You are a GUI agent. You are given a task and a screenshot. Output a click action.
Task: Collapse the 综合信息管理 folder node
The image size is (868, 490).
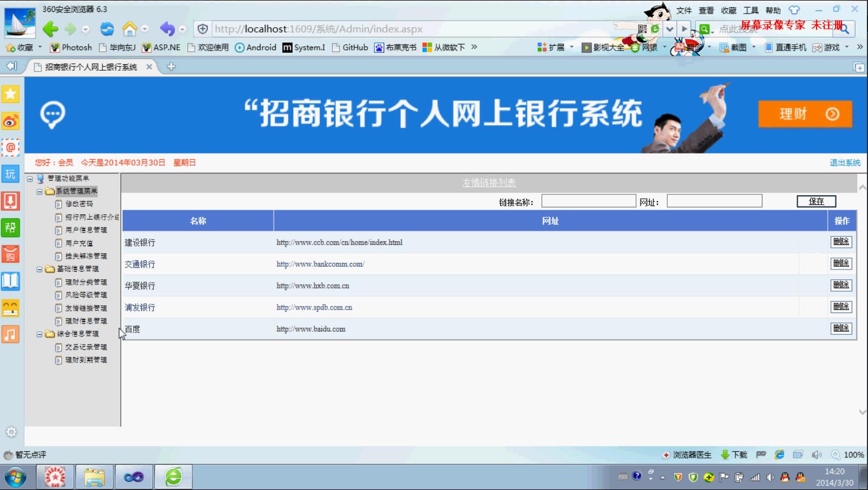39,334
